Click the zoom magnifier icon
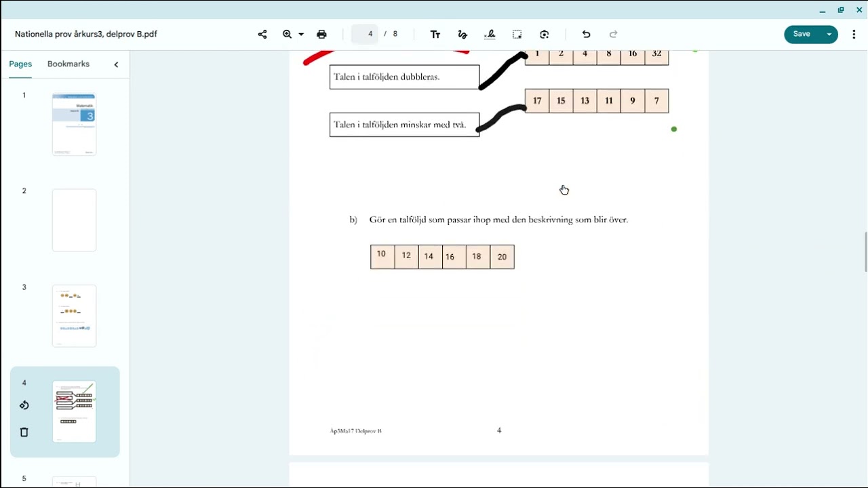 (288, 35)
